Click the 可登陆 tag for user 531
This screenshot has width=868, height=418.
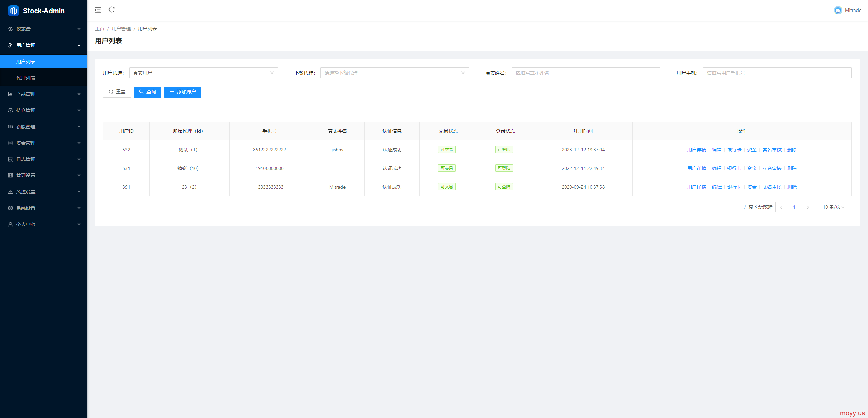tap(504, 168)
